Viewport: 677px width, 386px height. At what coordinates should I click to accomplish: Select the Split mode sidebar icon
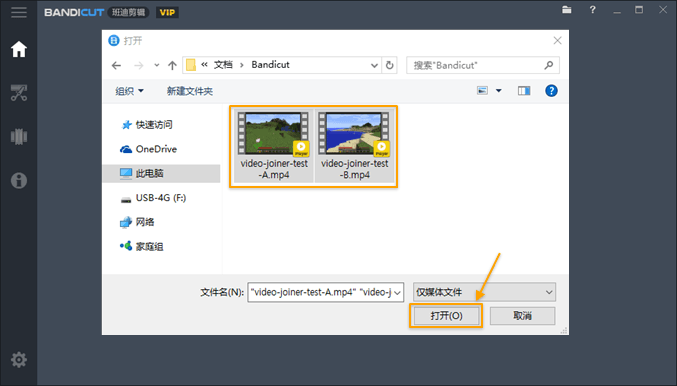[19, 137]
